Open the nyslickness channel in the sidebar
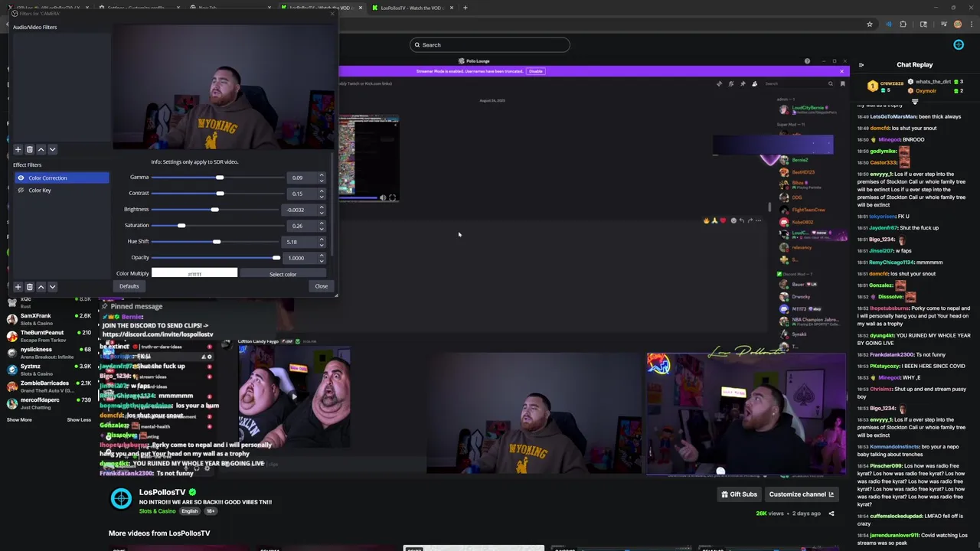Screen dimensions: 980x551 coord(47,352)
